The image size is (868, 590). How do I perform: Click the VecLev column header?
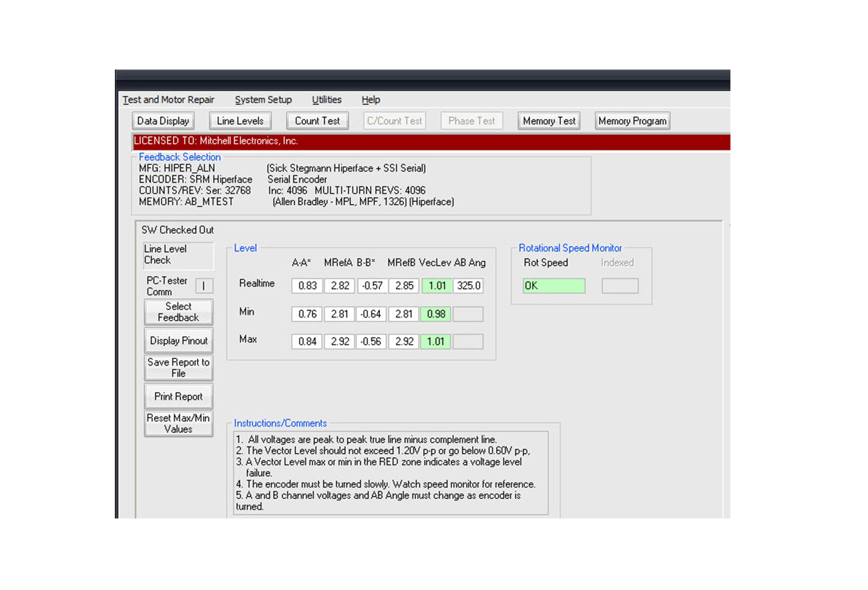[435, 263]
